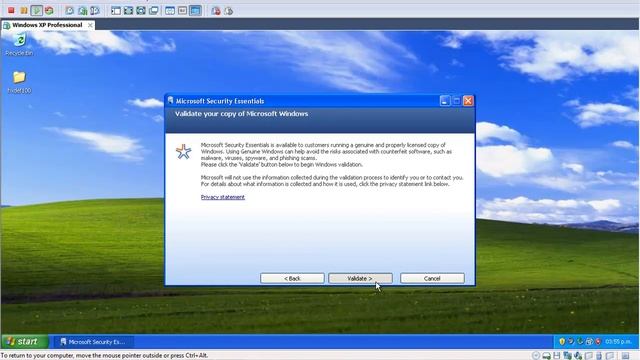Enter full screen mode from the toolbar

point(129,11)
